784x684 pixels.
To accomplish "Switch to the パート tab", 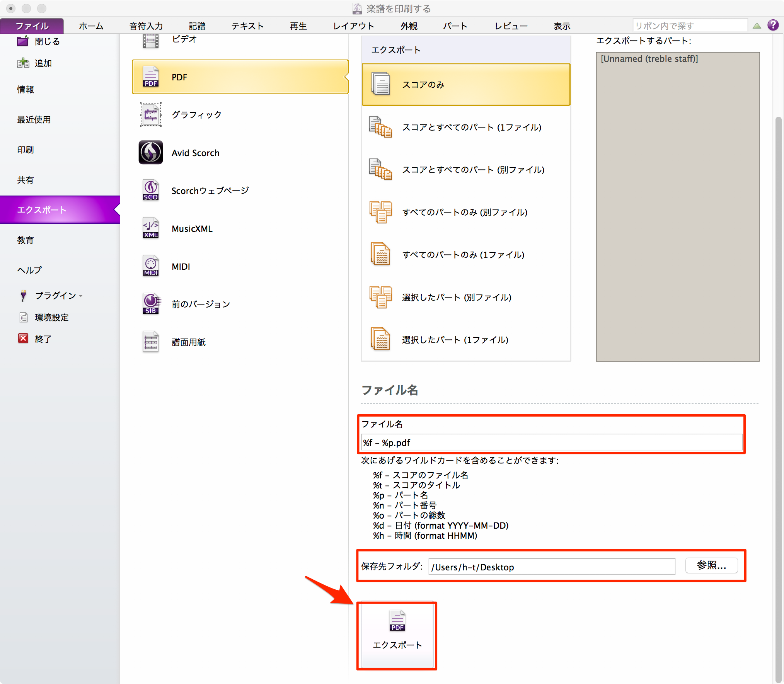I will click(x=455, y=26).
